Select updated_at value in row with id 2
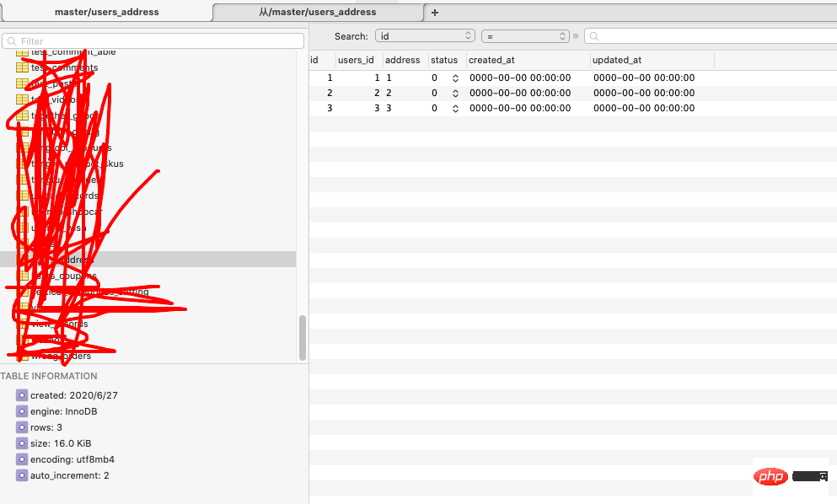Image resolution: width=837 pixels, height=504 pixels. [644, 93]
